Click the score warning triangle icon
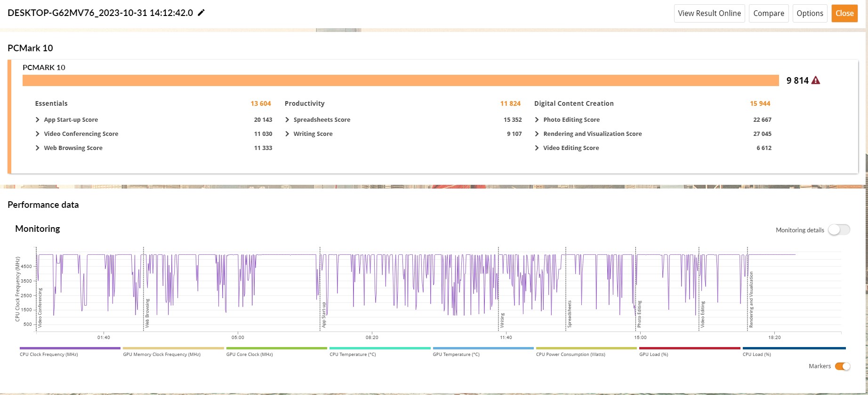Viewport: 868px width, 395px height. tap(816, 80)
